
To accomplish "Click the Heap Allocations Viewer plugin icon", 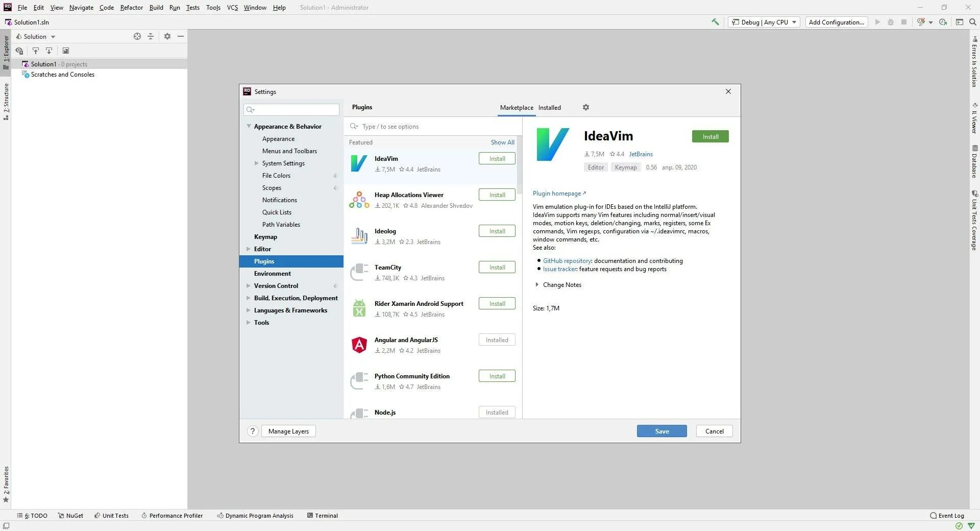I will [x=359, y=200].
